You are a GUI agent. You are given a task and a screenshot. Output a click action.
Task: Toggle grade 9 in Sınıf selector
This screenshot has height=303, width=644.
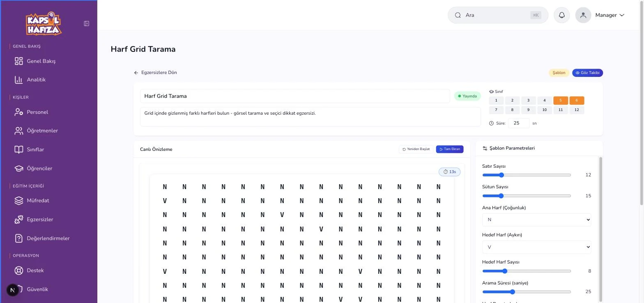click(528, 110)
